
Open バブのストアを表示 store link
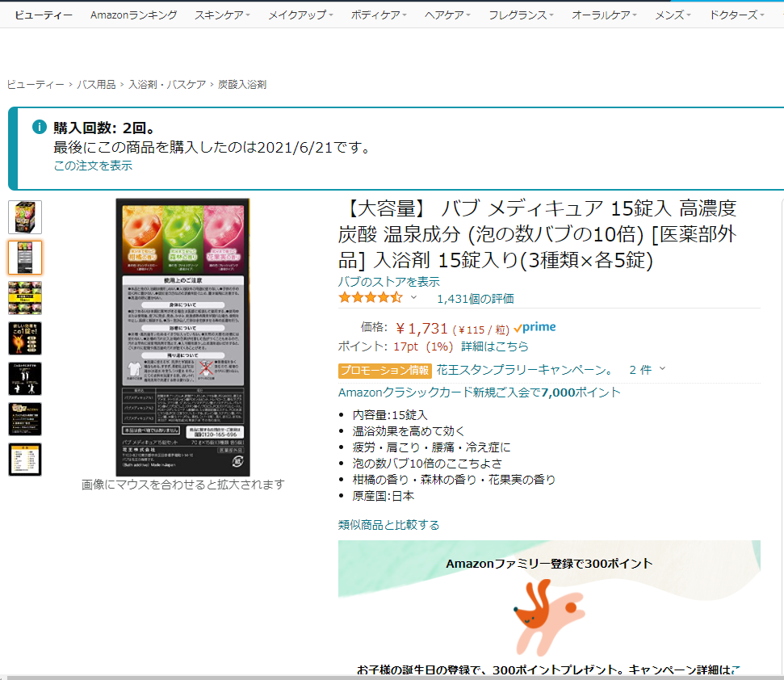[x=389, y=282]
